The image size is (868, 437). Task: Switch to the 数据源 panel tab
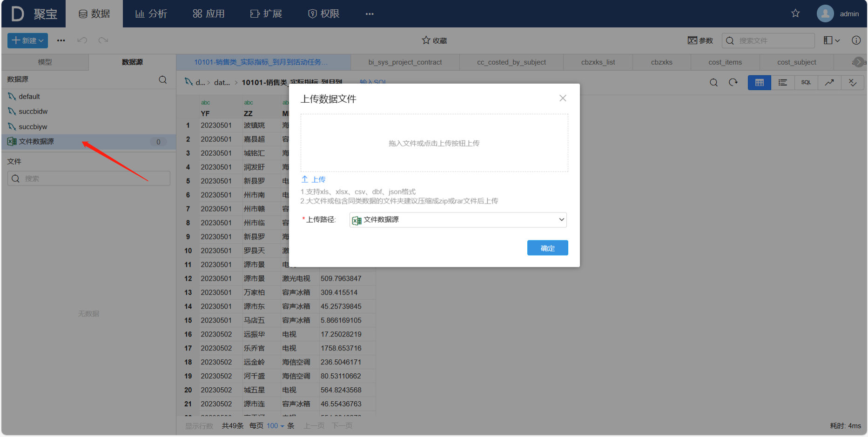point(132,62)
